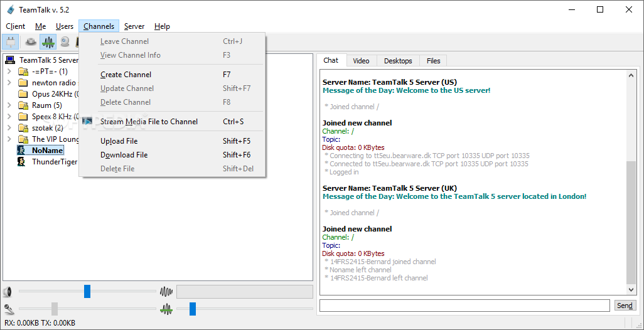Click the Stream Media File film icon
The image size is (644, 330).
[x=87, y=122]
